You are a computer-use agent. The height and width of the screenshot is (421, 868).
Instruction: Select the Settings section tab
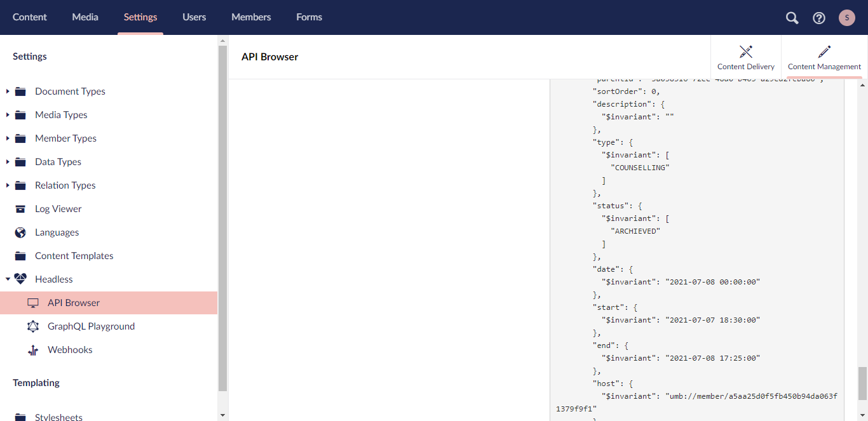(140, 17)
